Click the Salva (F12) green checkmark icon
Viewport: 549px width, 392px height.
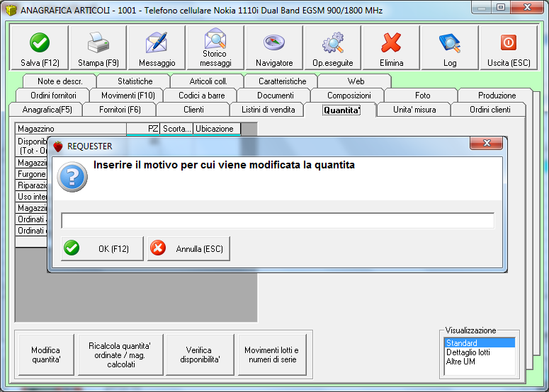(40, 42)
